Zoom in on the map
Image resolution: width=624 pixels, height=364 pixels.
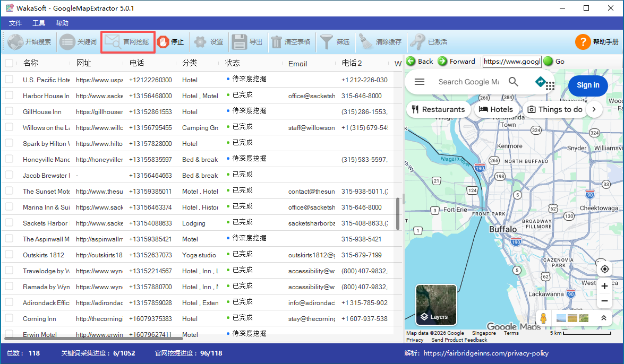[x=604, y=285]
